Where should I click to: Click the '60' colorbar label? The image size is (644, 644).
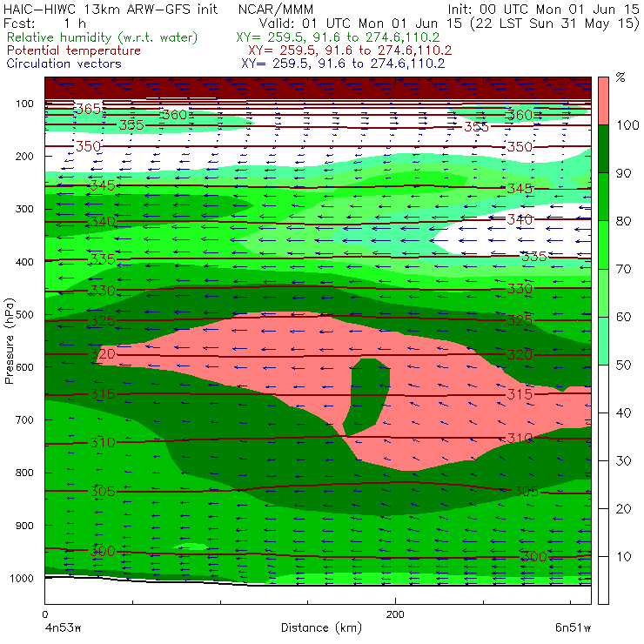(624, 317)
